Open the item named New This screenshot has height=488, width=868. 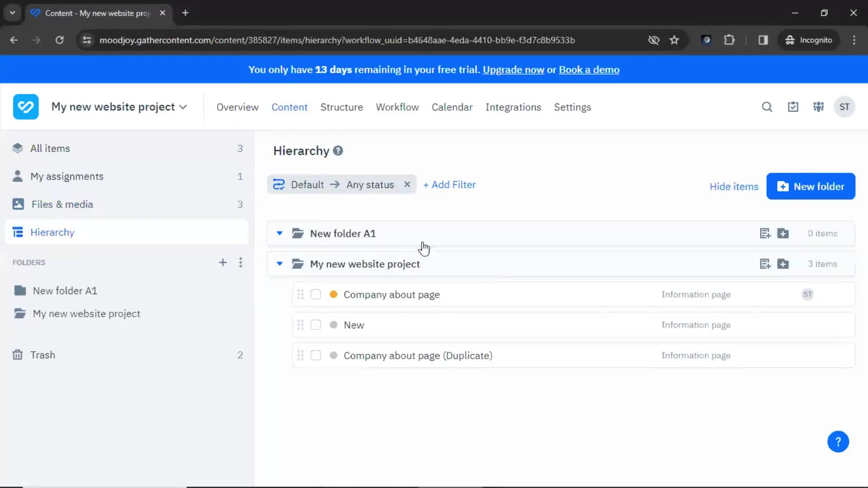click(354, 325)
